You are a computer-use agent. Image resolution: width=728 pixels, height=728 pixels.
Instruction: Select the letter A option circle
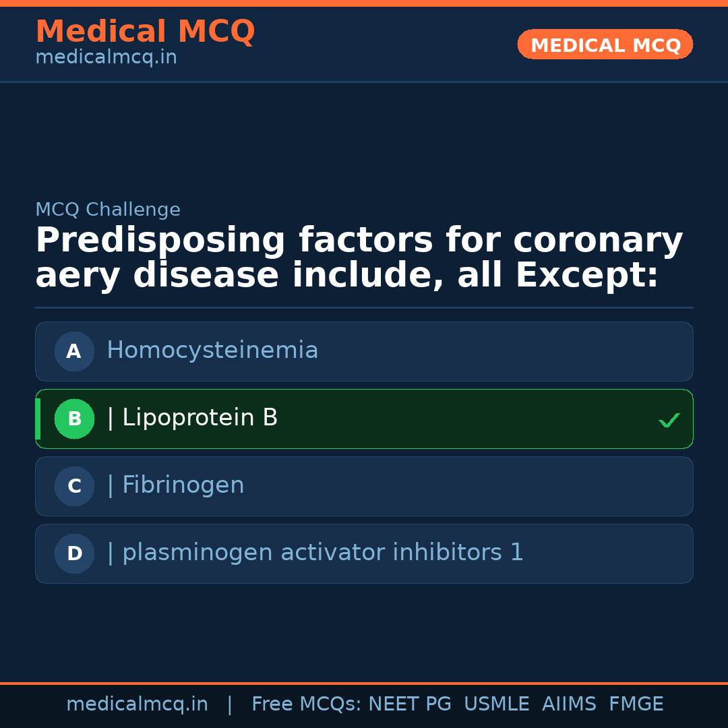click(x=74, y=351)
